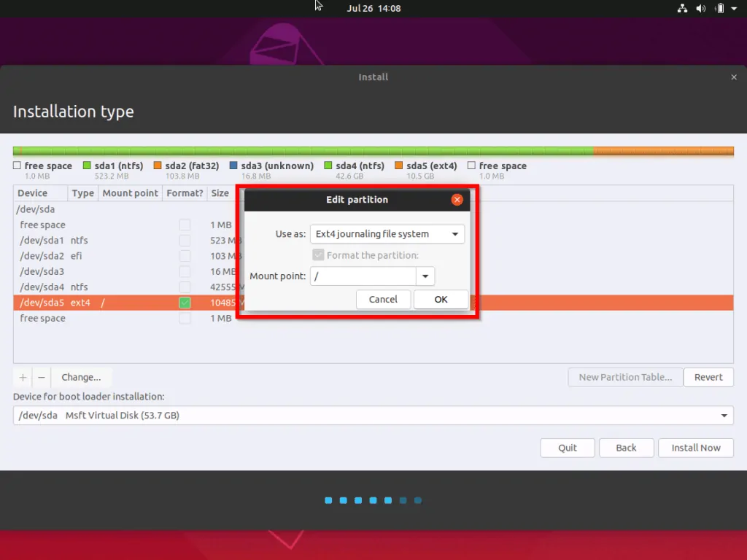Click the orange sda5 segment of partition bar

[663, 151]
